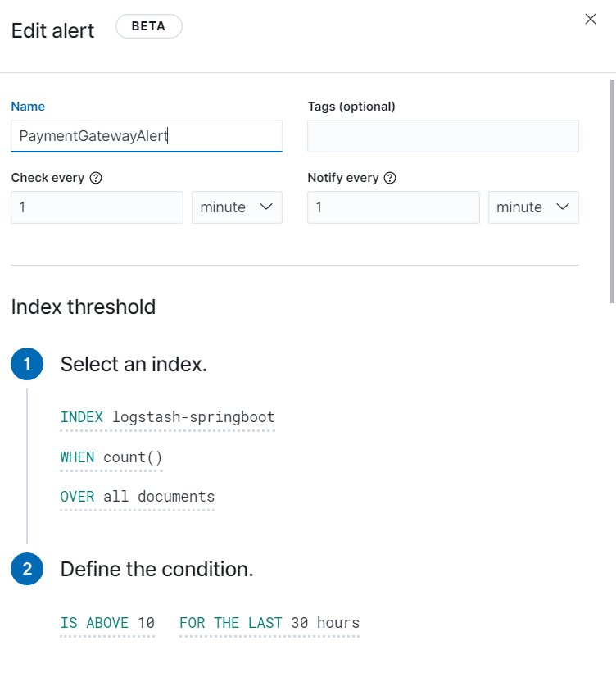616x677 pixels.
Task: Click the step 2 number badge
Action: (27, 569)
